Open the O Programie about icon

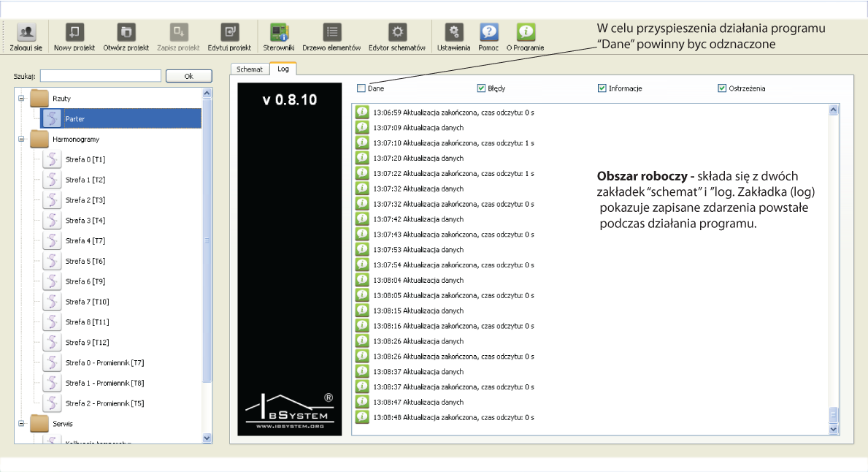tap(526, 33)
